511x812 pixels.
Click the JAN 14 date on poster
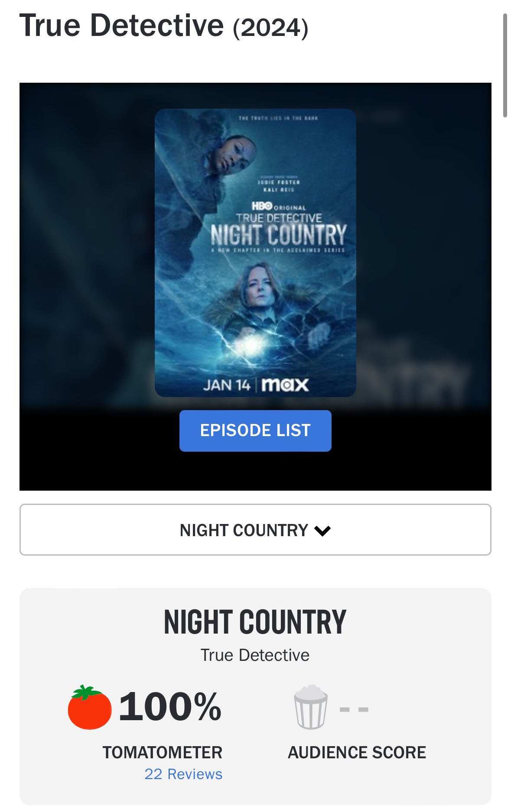pos(227,385)
